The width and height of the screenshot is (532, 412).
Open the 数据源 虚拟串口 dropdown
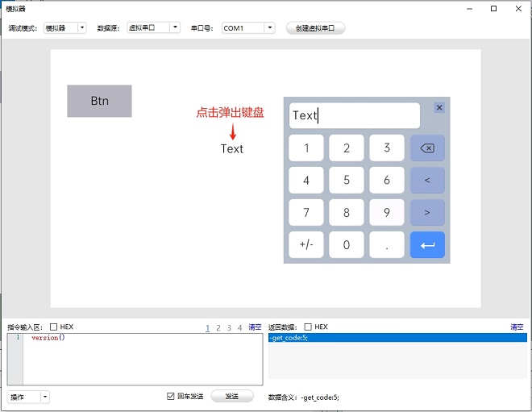pyautogui.click(x=153, y=27)
